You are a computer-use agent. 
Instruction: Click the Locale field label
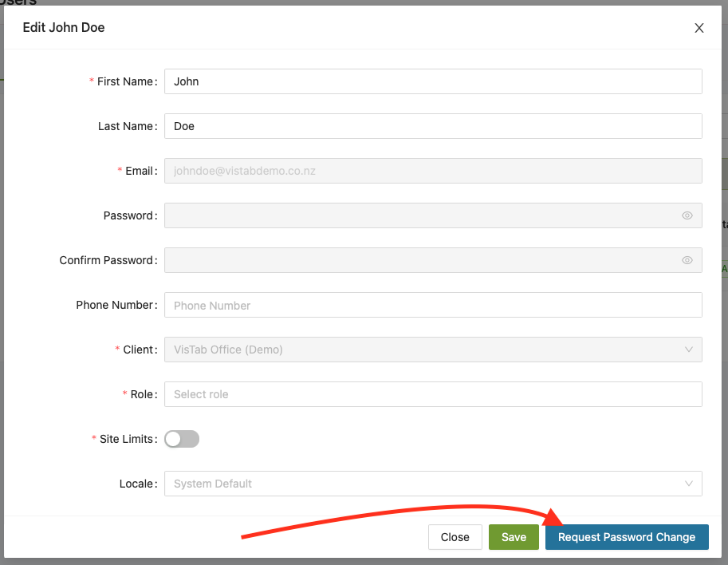[136, 484]
